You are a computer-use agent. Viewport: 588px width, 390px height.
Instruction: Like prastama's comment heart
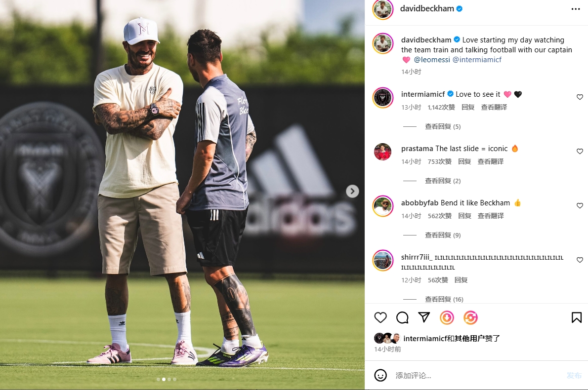pyautogui.click(x=580, y=152)
